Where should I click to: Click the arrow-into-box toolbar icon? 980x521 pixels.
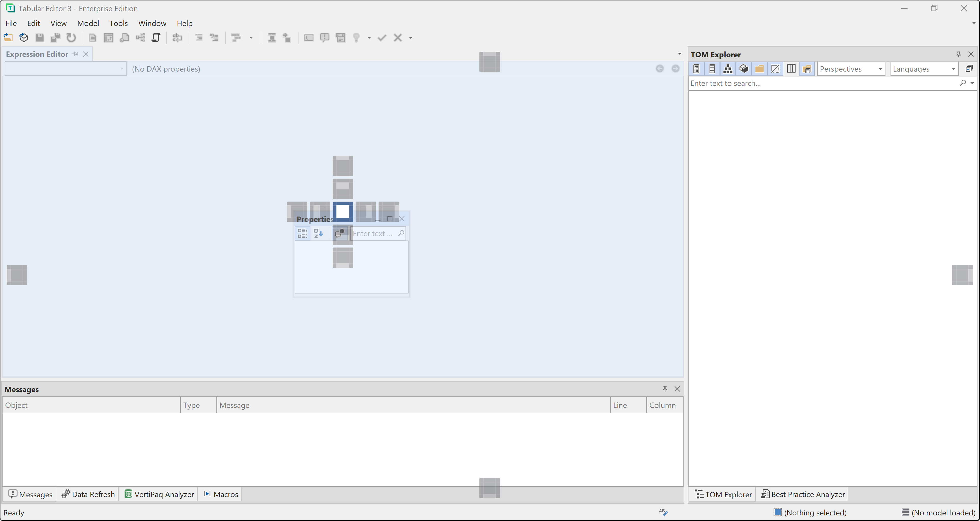[287, 38]
